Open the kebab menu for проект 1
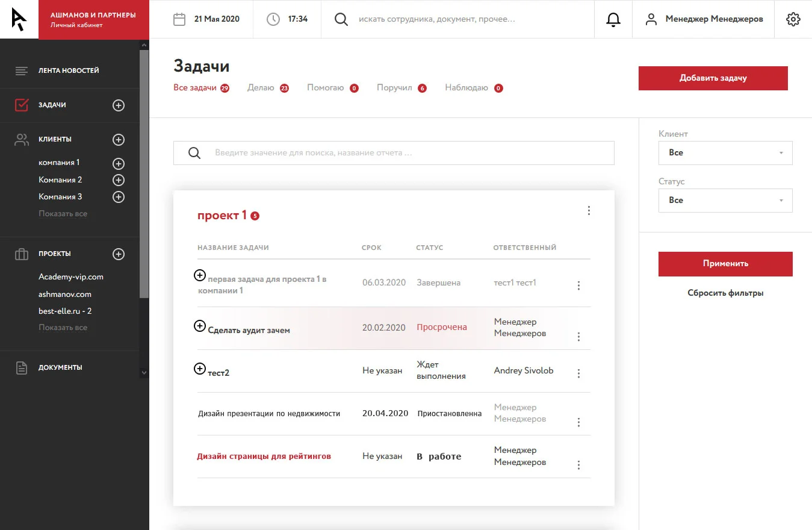The height and width of the screenshot is (530, 812). click(589, 210)
